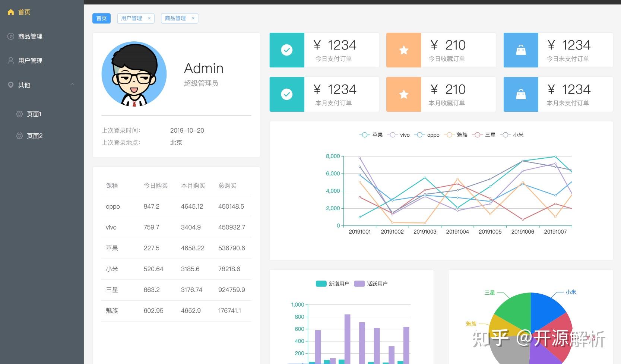This screenshot has height=364, width=621.
Task: Open 页面1 submenu item
Action: (42, 114)
